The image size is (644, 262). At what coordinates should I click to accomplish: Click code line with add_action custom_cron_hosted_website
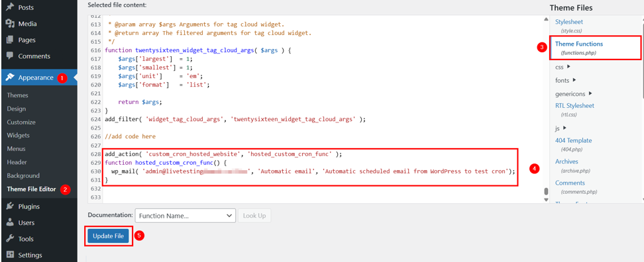(x=223, y=154)
